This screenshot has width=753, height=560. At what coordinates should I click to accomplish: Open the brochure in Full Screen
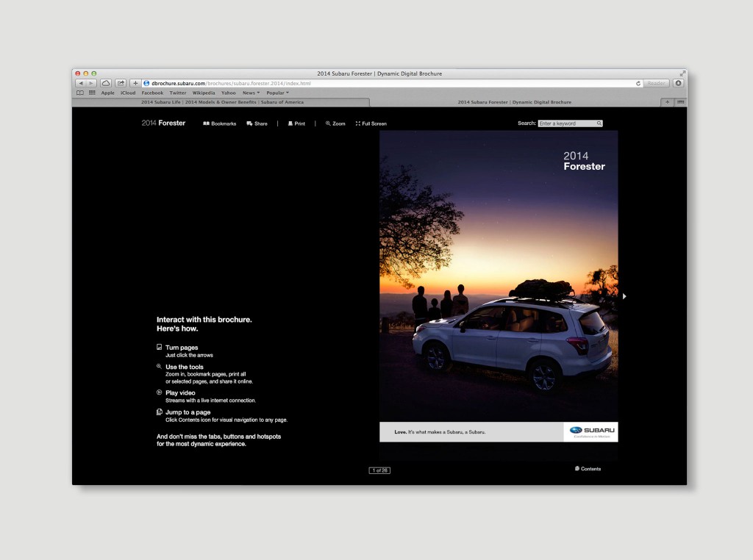pyautogui.click(x=371, y=123)
